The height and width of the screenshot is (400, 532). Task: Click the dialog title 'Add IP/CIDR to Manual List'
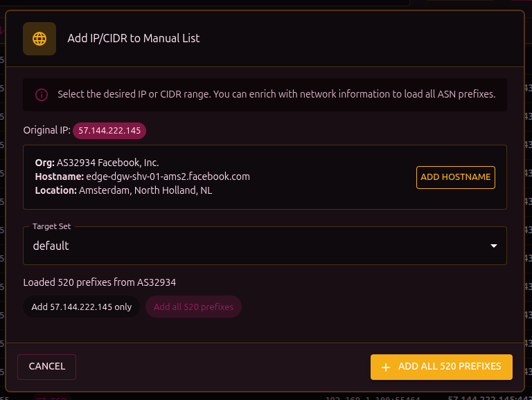pos(134,39)
